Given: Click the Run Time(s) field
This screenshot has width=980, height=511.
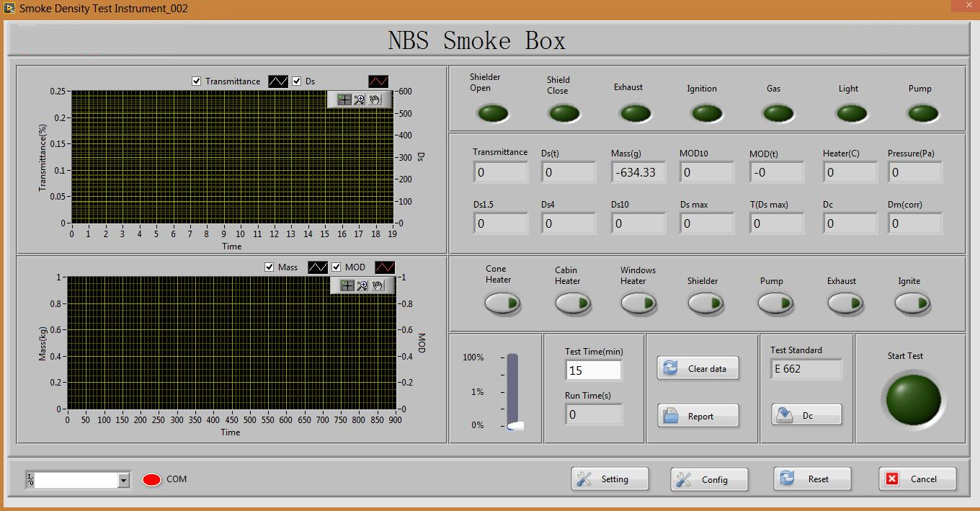Looking at the screenshot, I should click(x=593, y=414).
